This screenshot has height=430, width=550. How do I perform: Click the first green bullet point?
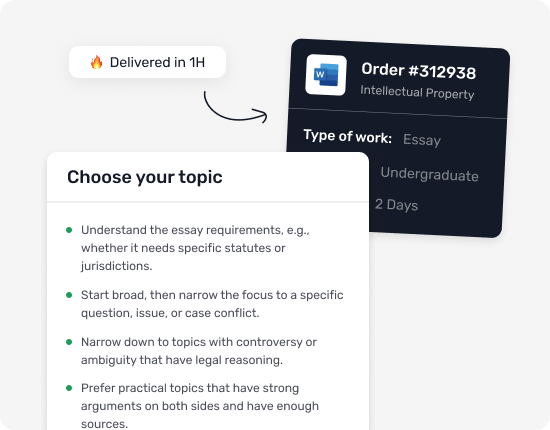click(69, 230)
